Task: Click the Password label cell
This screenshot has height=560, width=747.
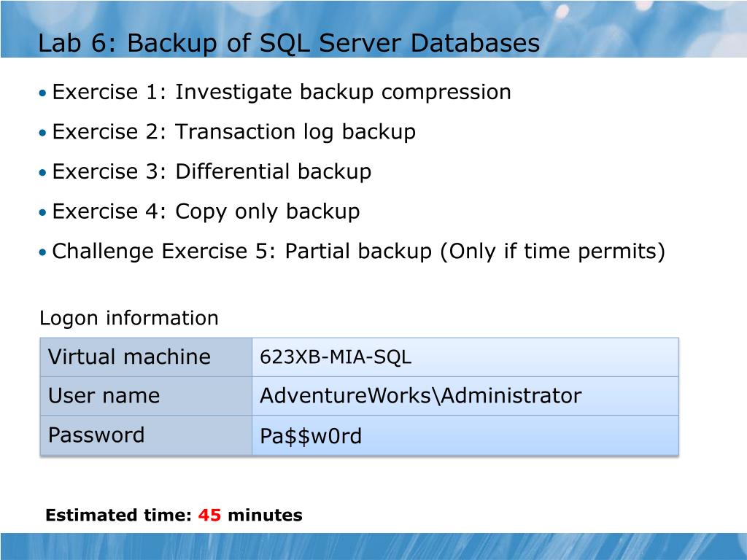Action: [x=146, y=436]
